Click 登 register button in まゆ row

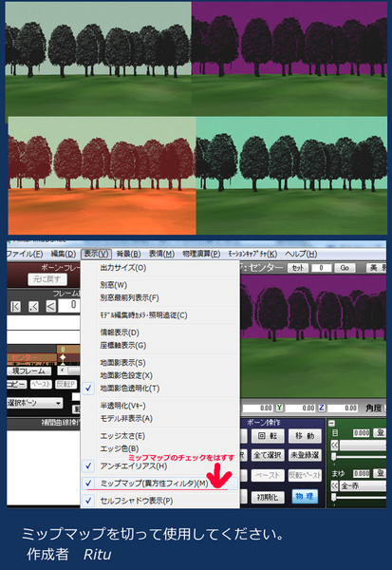click(x=381, y=473)
